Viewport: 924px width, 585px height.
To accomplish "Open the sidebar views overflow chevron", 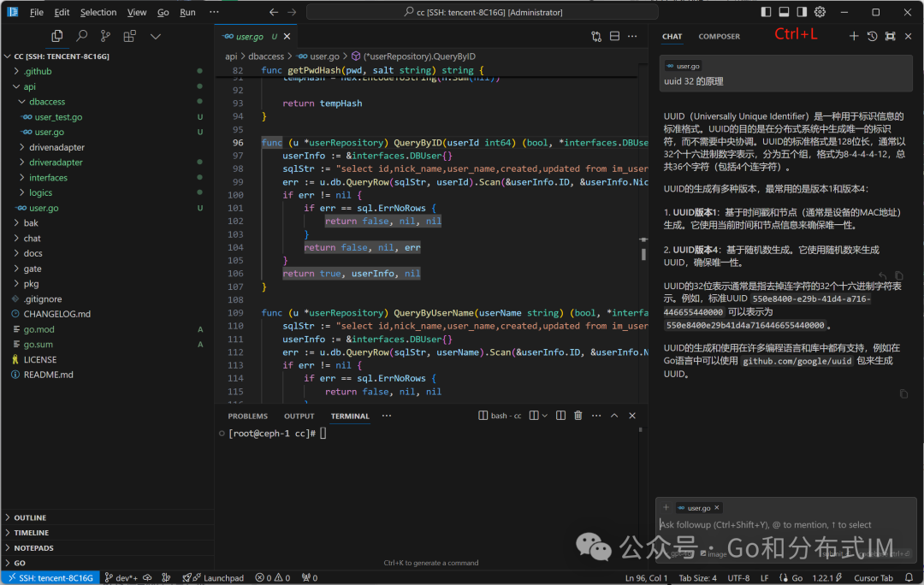I will [x=156, y=36].
